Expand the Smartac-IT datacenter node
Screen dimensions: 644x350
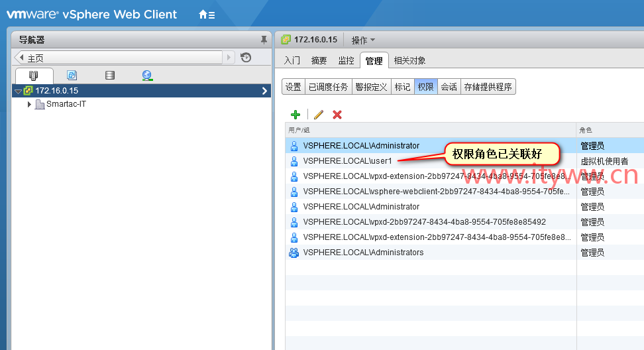(x=29, y=104)
